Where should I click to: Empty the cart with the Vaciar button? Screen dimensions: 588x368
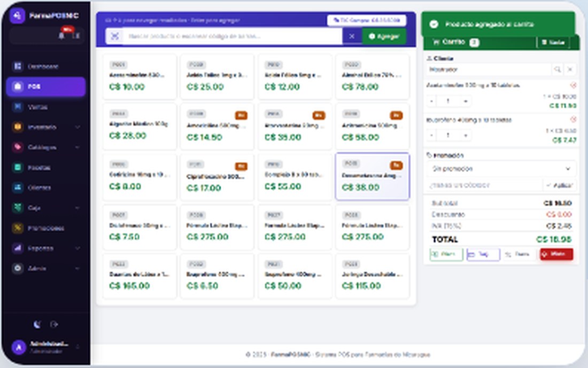553,42
